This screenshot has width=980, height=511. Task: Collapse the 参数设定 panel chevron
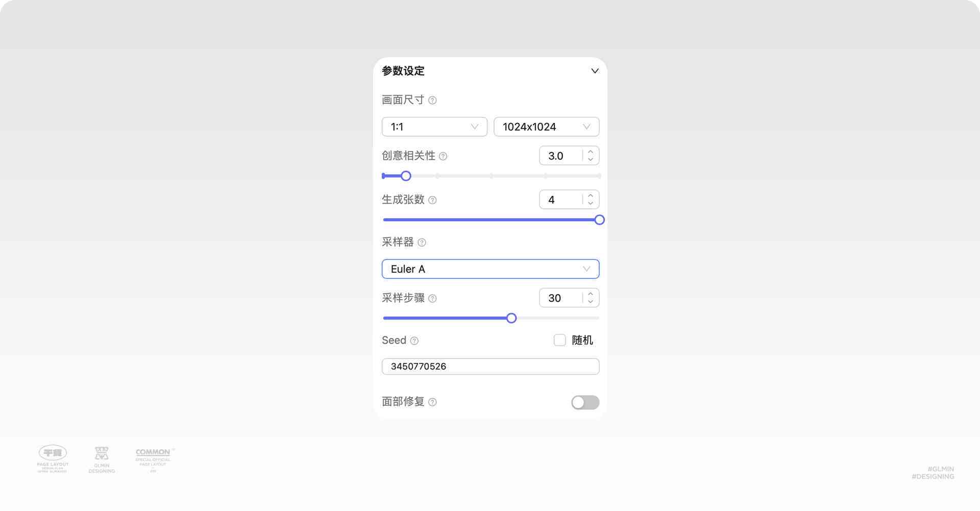[595, 71]
